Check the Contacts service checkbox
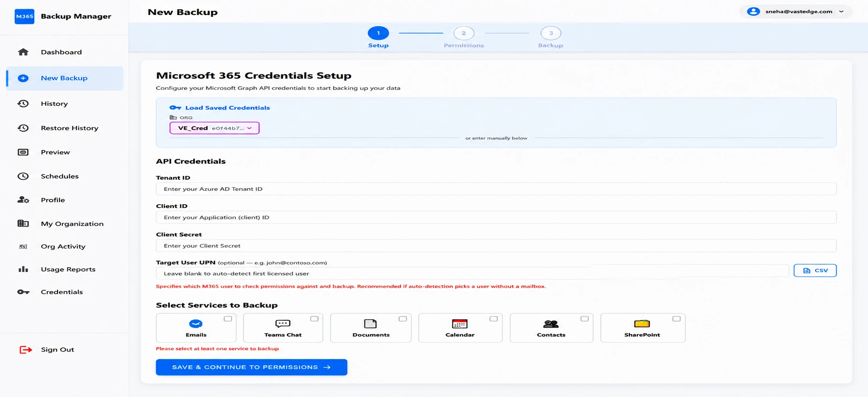 [x=584, y=319]
